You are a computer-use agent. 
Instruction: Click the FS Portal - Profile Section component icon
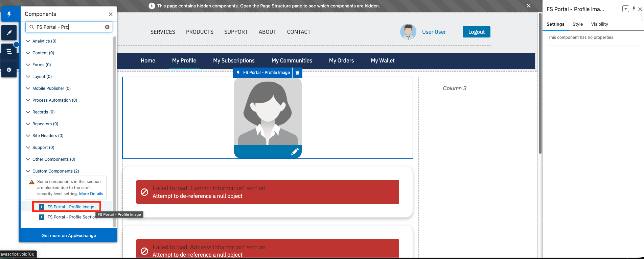click(x=42, y=217)
